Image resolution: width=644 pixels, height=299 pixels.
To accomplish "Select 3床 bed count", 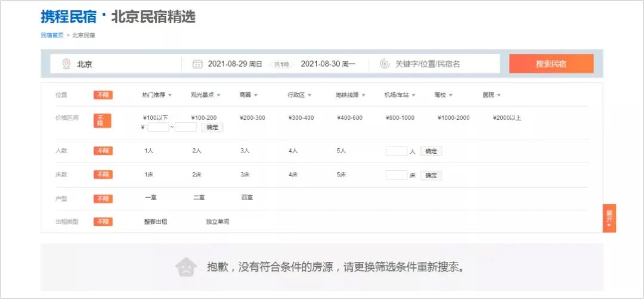I will pyautogui.click(x=245, y=175).
